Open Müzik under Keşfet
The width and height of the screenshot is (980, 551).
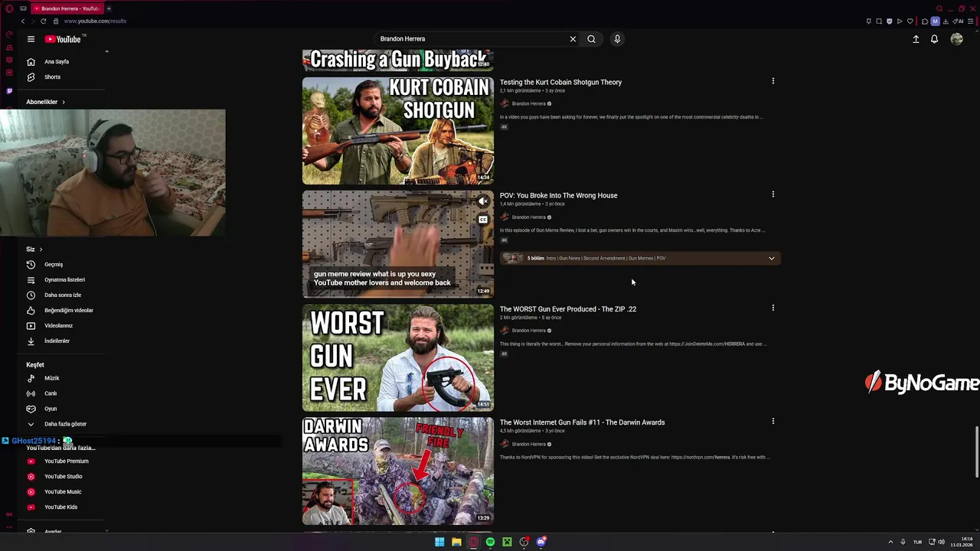pyautogui.click(x=51, y=378)
